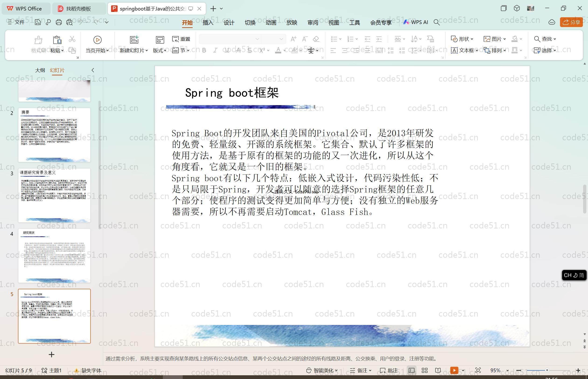Image resolution: width=588 pixels, height=379 pixels.
Task: Increase font size icon
Action: pyautogui.click(x=293, y=39)
